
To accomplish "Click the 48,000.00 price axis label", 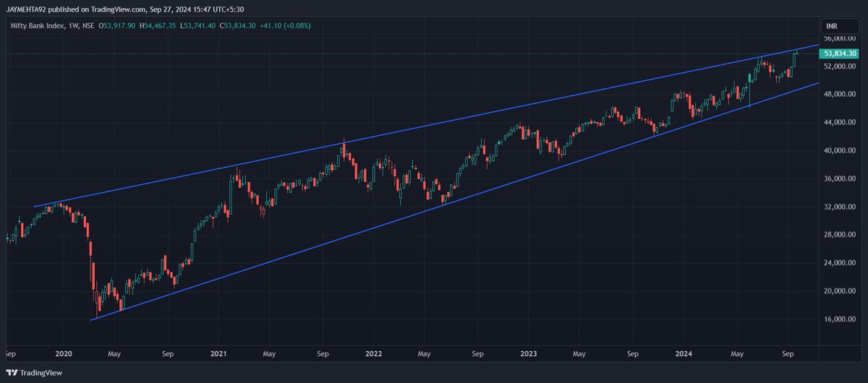I will coord(841,94).
